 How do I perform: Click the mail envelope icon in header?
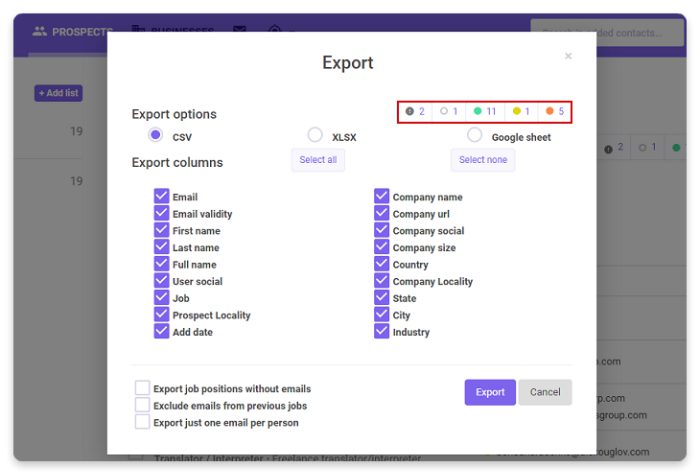[x=239, y=31]
